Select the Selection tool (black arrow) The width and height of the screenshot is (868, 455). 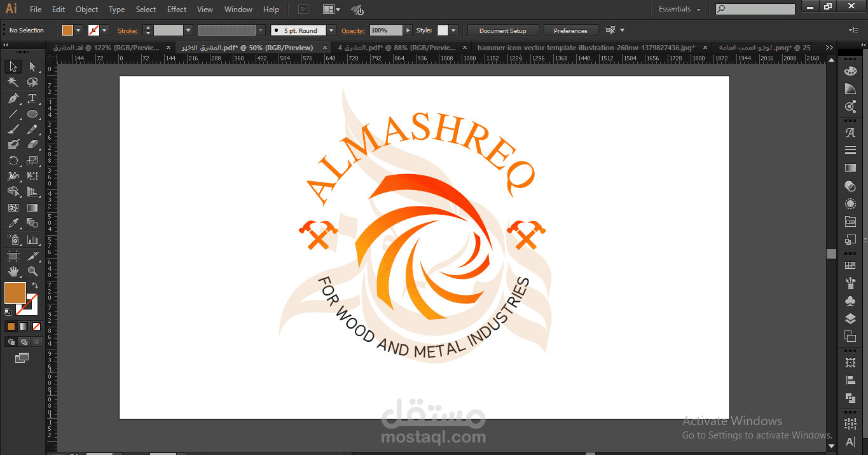click(x=13, y=67)
